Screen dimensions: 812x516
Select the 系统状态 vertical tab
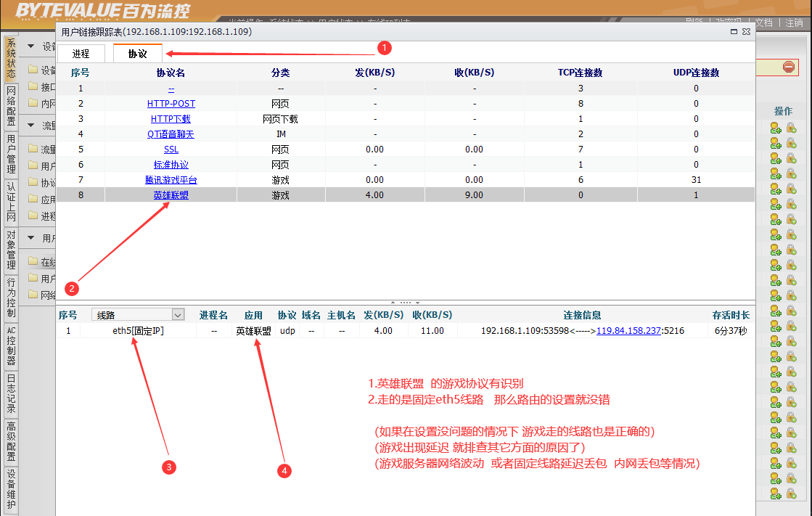click(x=11, y=59)
